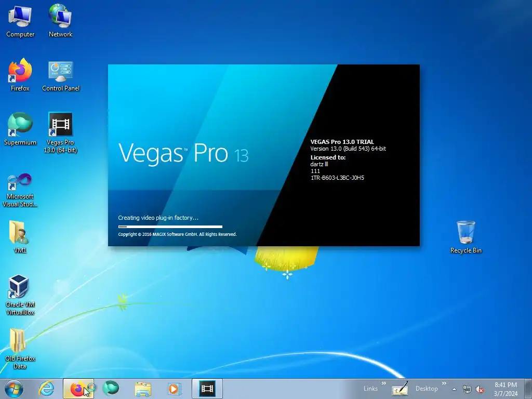Select the Old Firefox Data folder
532x399 pixels.
20,349
